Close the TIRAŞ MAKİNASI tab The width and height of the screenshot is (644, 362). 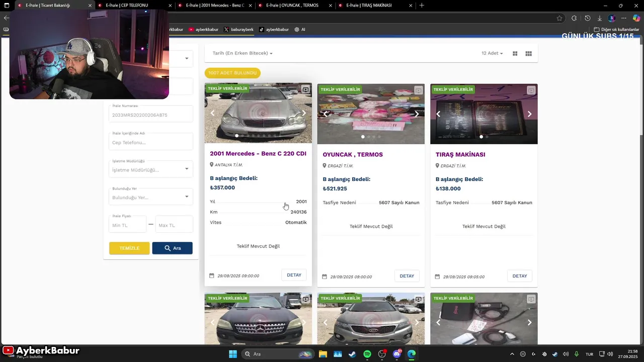(410, 6)
